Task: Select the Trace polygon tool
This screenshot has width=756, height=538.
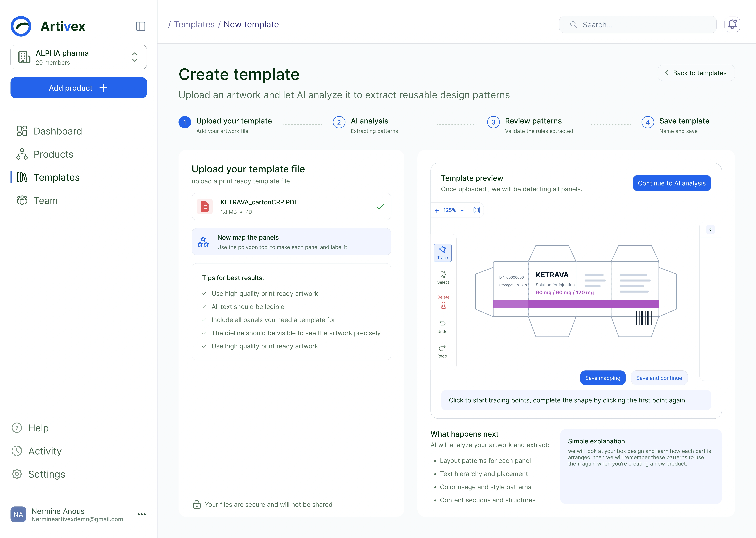Action: [x=443, y=253]
